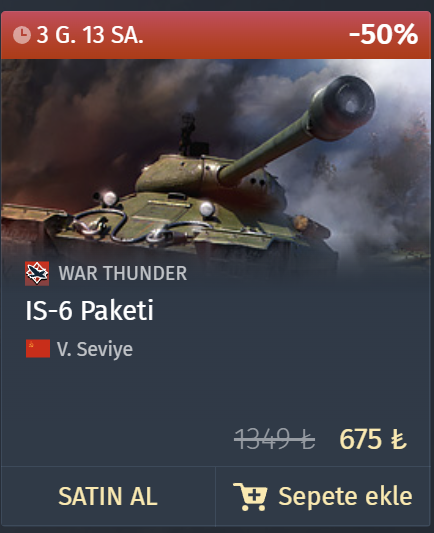Select the -50% discount badge
This screenshot has height=533, width=434.
383,34
